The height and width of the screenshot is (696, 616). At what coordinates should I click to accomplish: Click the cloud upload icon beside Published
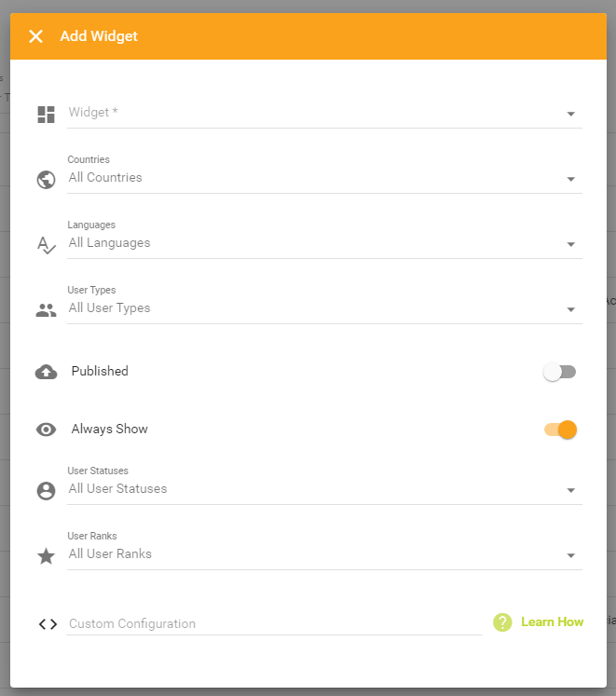click(x=47, y=372)
